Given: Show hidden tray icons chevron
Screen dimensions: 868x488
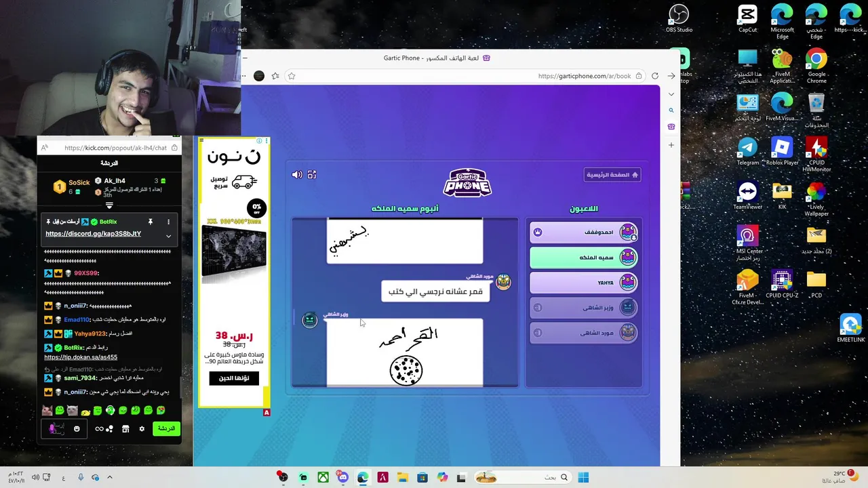Looking at the screenshot, I should pos(109,477).
